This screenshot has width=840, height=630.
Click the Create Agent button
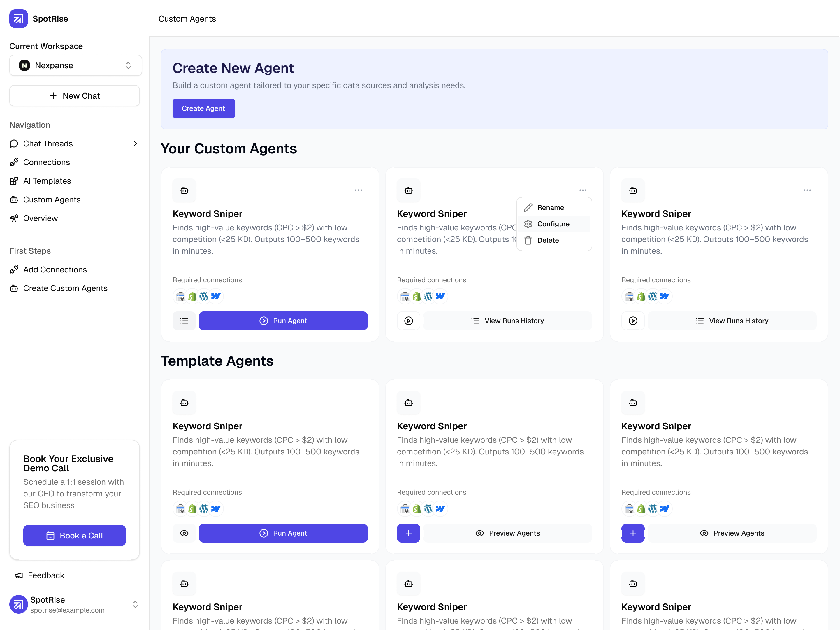203,108
